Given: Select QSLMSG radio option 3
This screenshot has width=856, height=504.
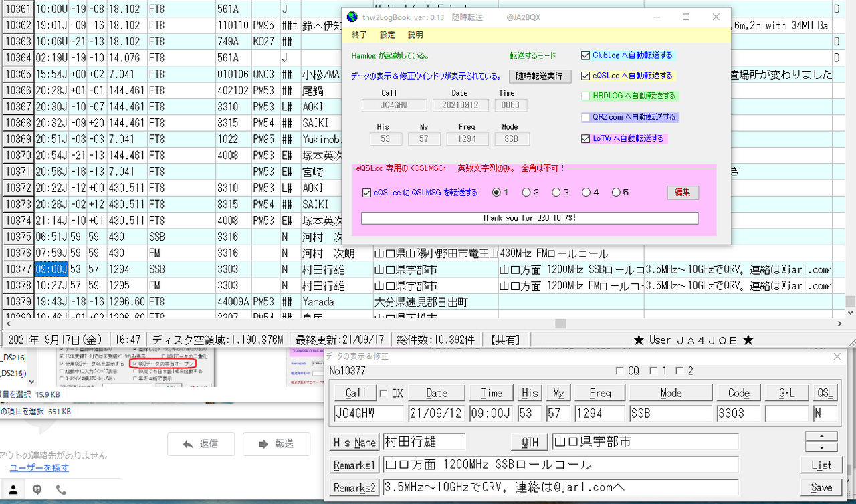Looking at the screenshot, I should [556, 193].
